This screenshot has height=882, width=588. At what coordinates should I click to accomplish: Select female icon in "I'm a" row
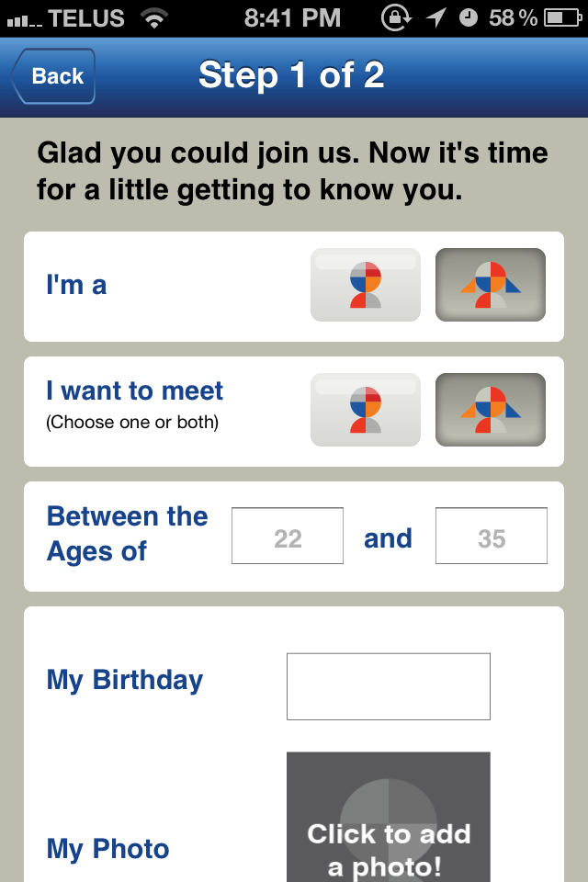point(490,285)
